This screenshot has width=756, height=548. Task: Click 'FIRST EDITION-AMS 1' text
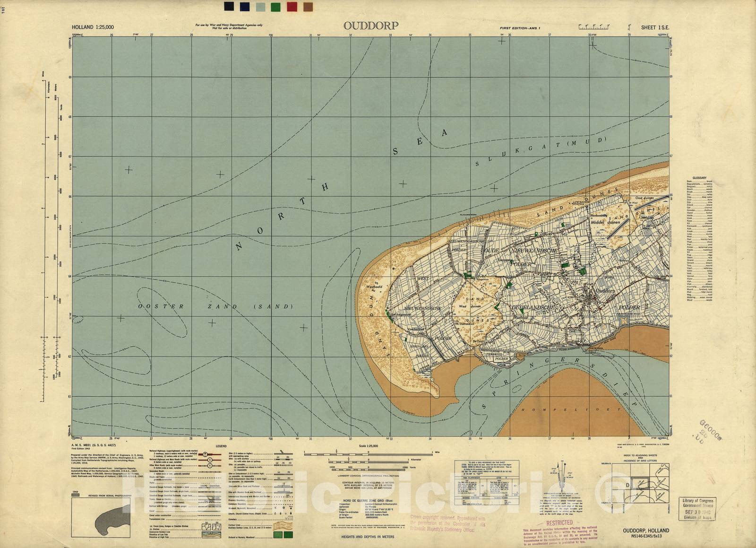(520, 28)
